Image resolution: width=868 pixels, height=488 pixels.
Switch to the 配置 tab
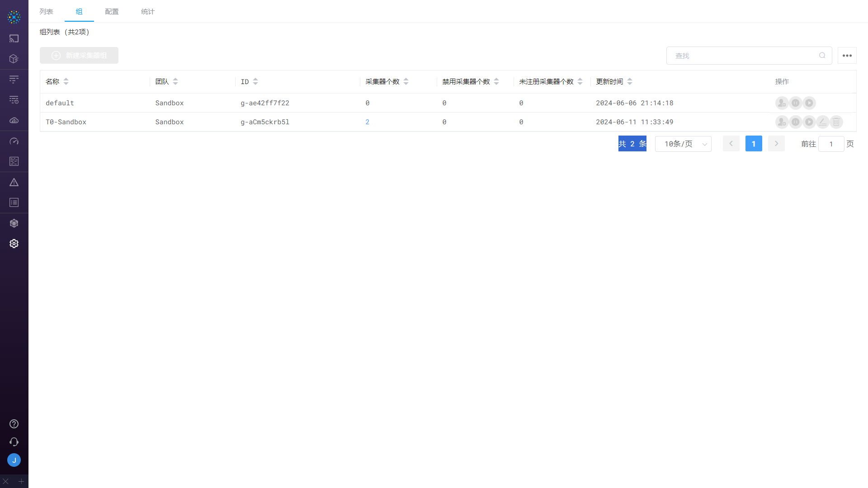(x=112, y=12)
